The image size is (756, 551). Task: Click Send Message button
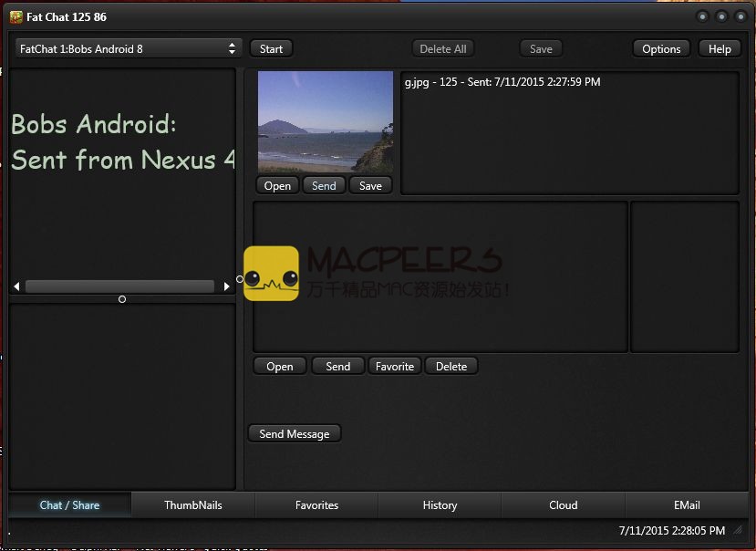[295, 433]
